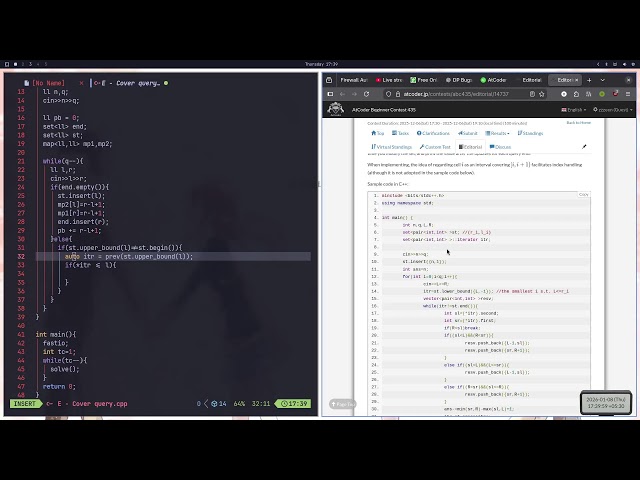Click the shield tracking protection icon
640x480 pixels.
click(388, 94)
